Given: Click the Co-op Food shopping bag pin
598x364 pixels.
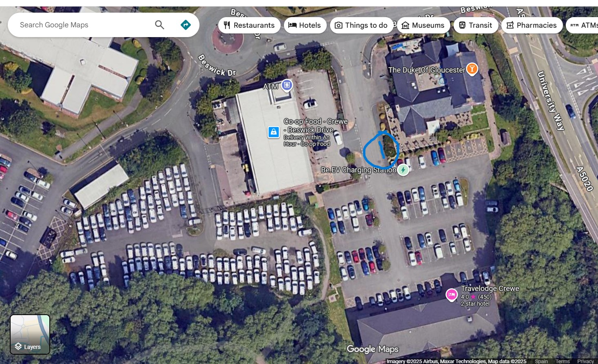Looking at the screenshot, I should click(273, 132).
